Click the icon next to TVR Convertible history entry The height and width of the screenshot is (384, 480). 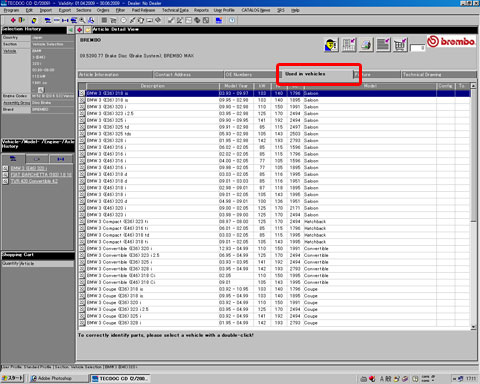pos(5,181)
